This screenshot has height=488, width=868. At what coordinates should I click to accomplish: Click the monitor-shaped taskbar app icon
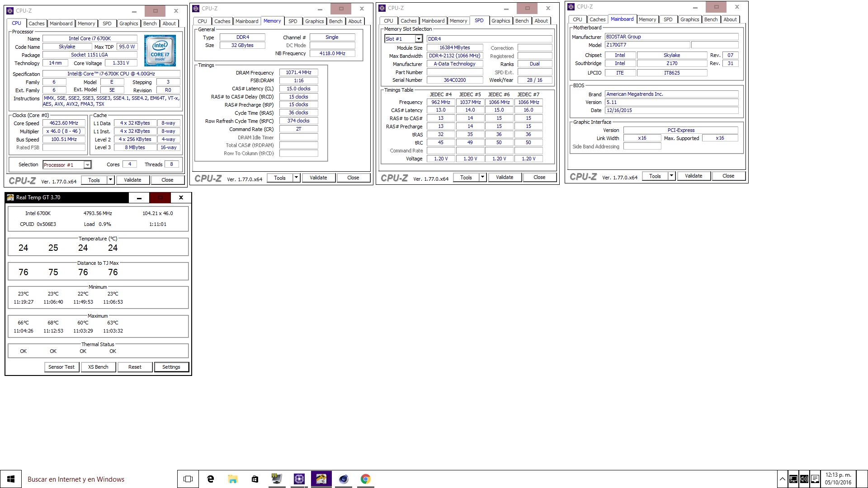click(277, 479)
